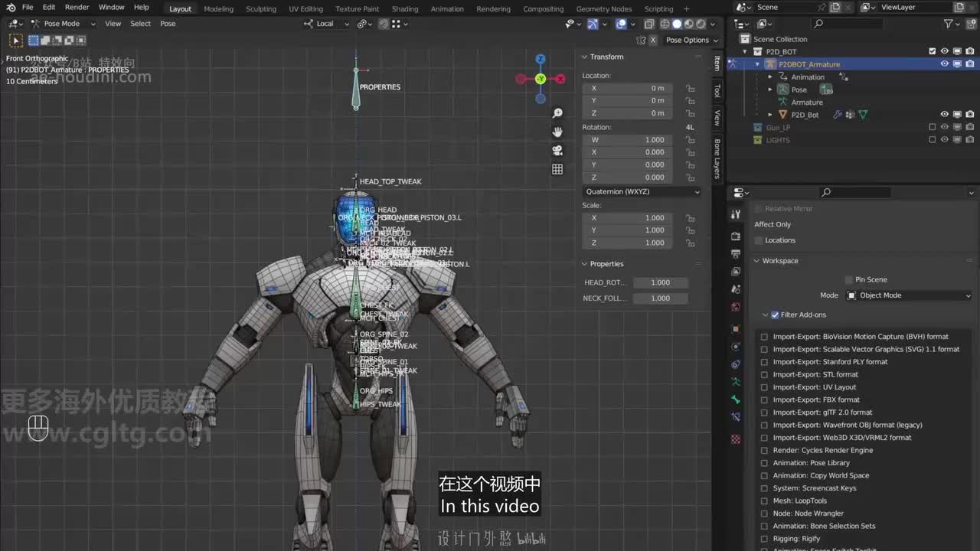The width and height of the screenshot is (980, 551).
Task: Open the Local transform orientation dropdown
Action: point(328,24)
